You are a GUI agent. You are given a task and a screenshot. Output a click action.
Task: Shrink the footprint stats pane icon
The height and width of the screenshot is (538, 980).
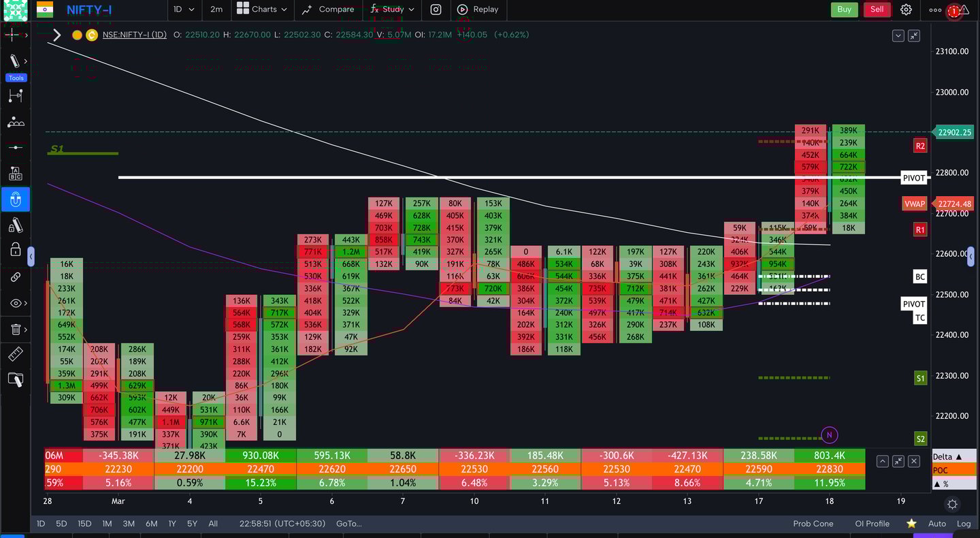click(898, 461)
